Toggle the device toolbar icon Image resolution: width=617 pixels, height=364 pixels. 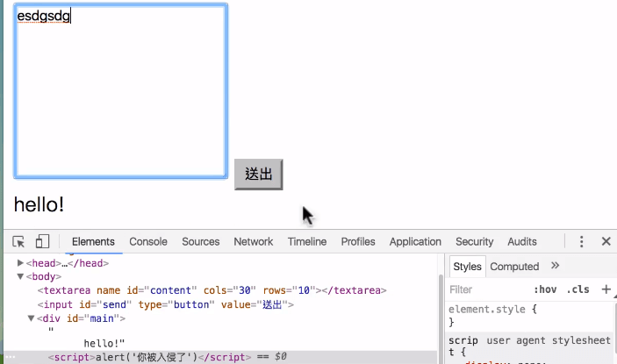coord(42,241)
